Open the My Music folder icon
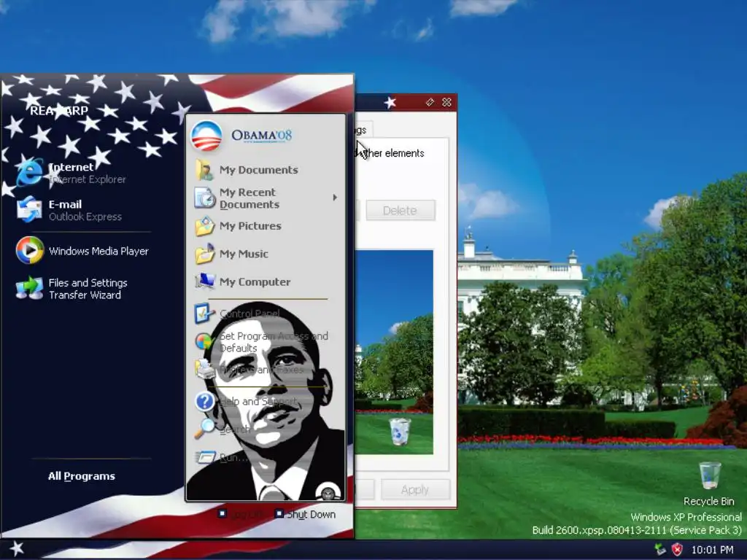Viewport: 747px width, 560px height. (x=205, y=254)
